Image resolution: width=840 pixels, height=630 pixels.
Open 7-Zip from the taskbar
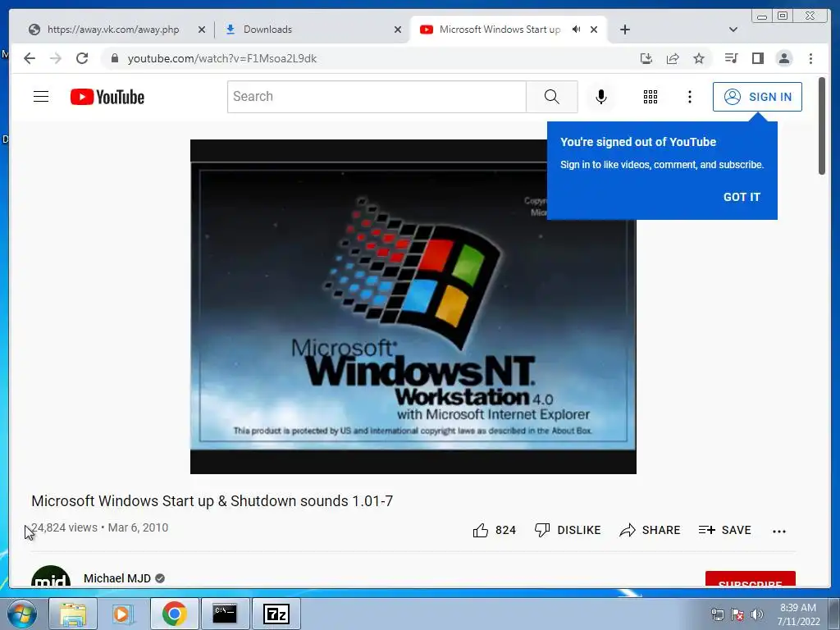coord(276,614)
